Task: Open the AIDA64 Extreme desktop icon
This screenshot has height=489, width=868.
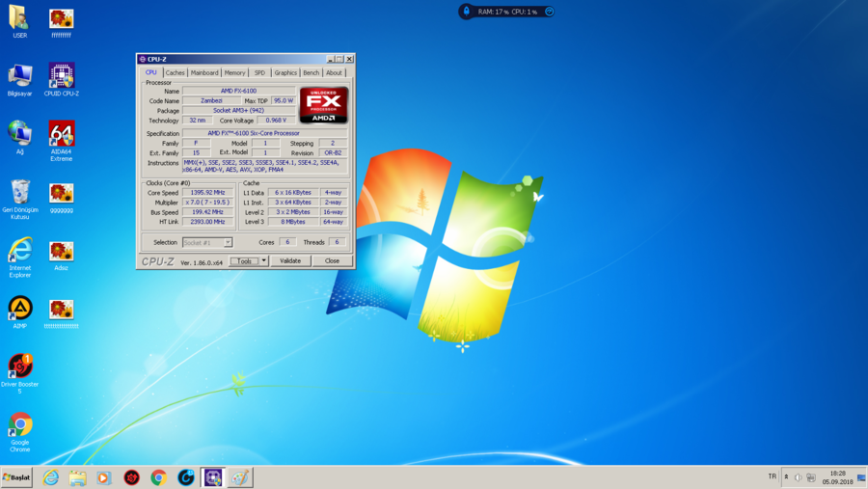Action: tap(62, 135)
